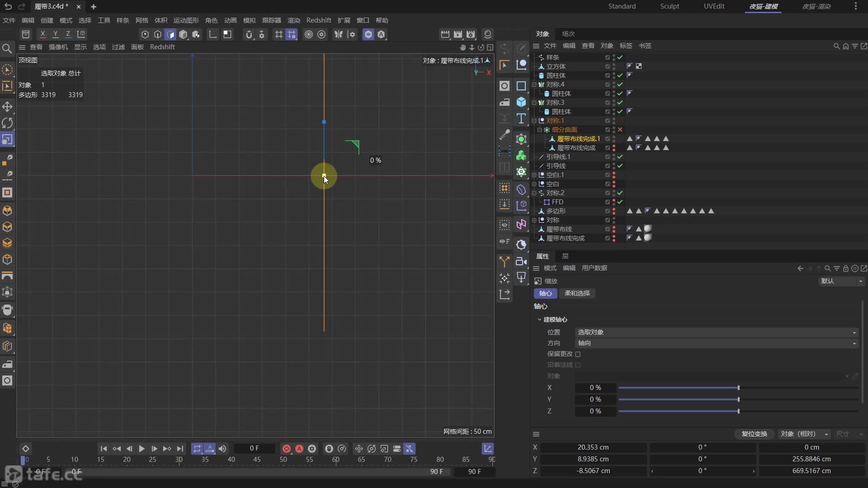Open the 方向 dropdown 轴向

click(x=717, y=343)
